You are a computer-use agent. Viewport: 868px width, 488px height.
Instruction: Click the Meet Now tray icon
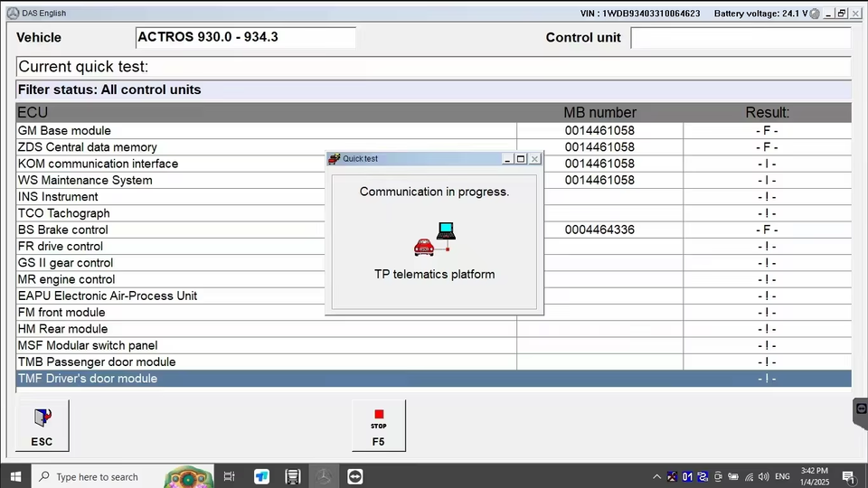pyautogui.click(x=718, y=476)
